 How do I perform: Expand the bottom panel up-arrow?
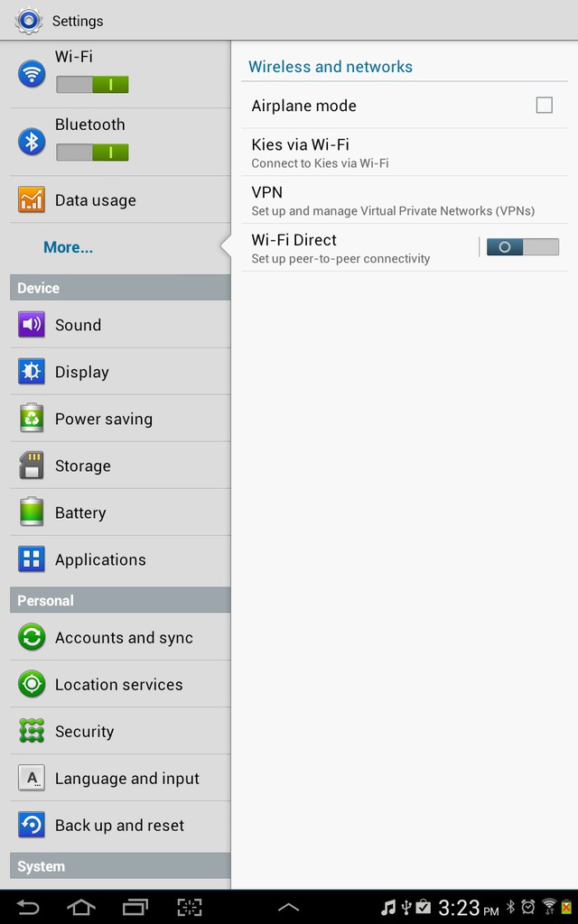pyautogui.click(x=288, y=908)
